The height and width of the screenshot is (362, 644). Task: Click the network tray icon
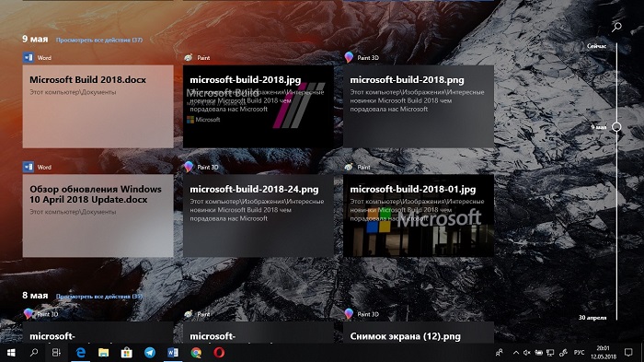(550, 353)
